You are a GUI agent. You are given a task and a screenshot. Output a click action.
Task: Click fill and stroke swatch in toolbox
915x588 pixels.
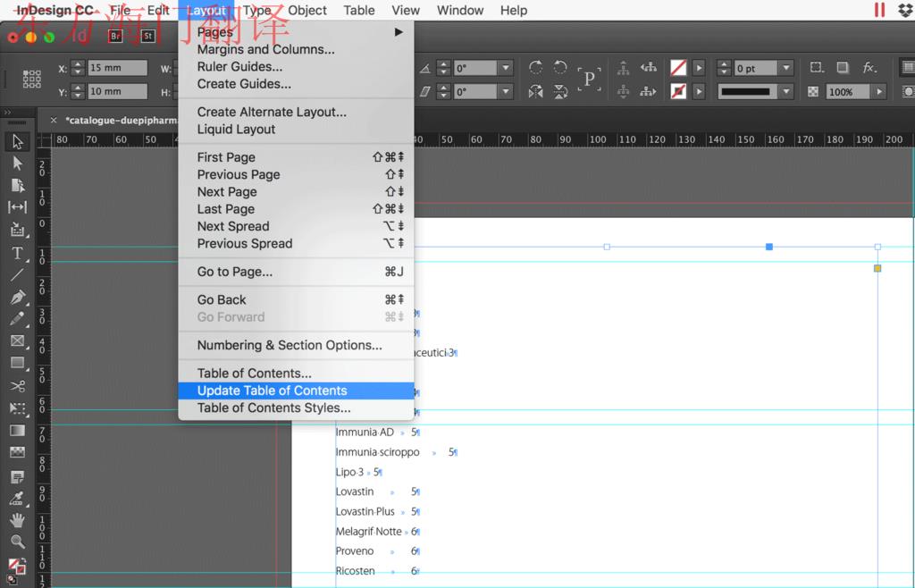16,566
